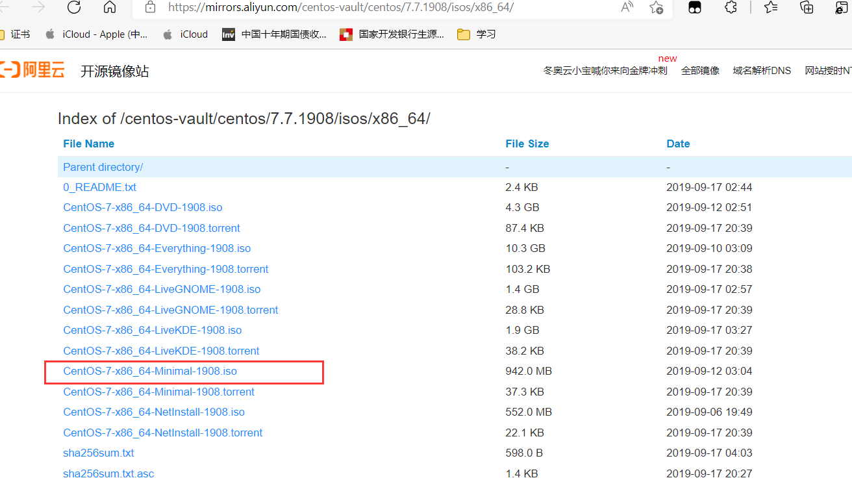
Task: Download CentOS-7-x86_64-DVD-1908.torrent
Action: [x=151, y=229]
